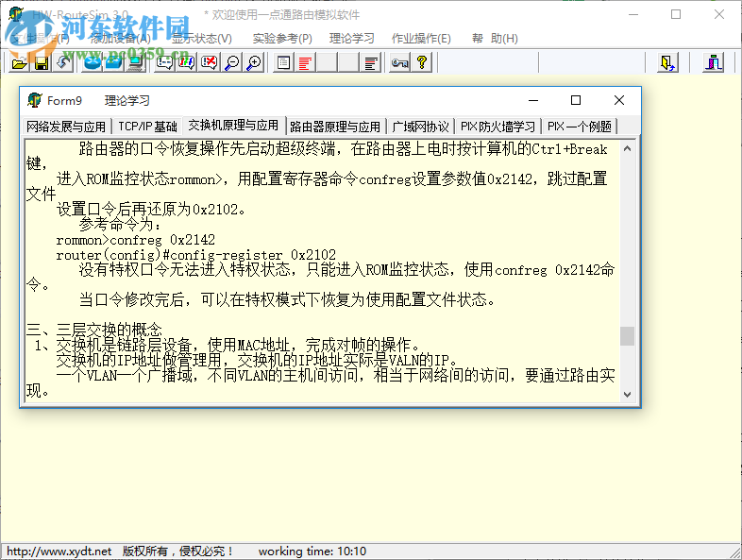Maximize the main HW-RouteSim window
The image size is (742, 560).
[x=676, y=15]
